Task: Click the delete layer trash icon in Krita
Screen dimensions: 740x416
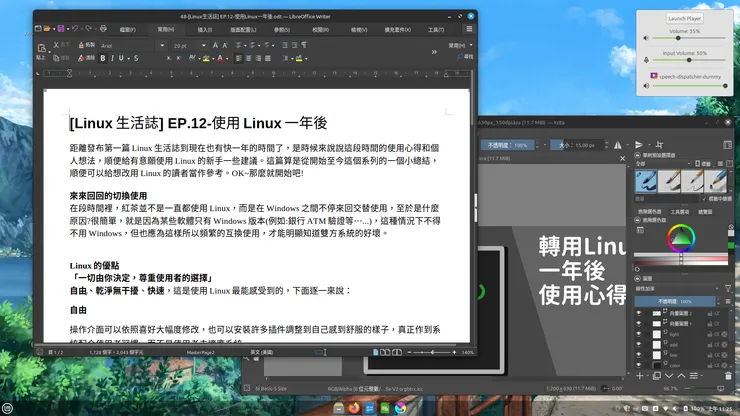Action: click(x=728, y=376)
